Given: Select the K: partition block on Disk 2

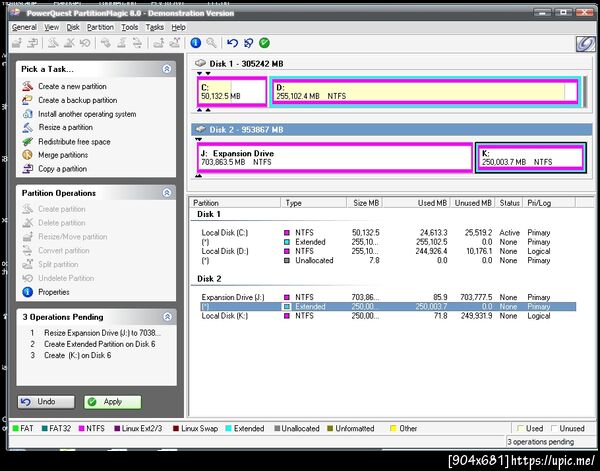Looking at the screenshot, I should tap(531, 157).
